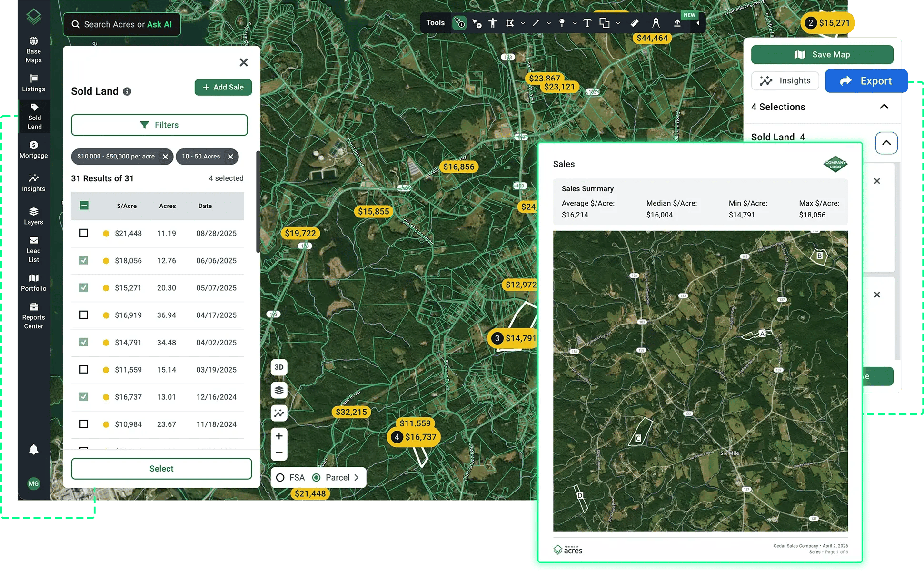Open map layers stack button

pos(279,390)
